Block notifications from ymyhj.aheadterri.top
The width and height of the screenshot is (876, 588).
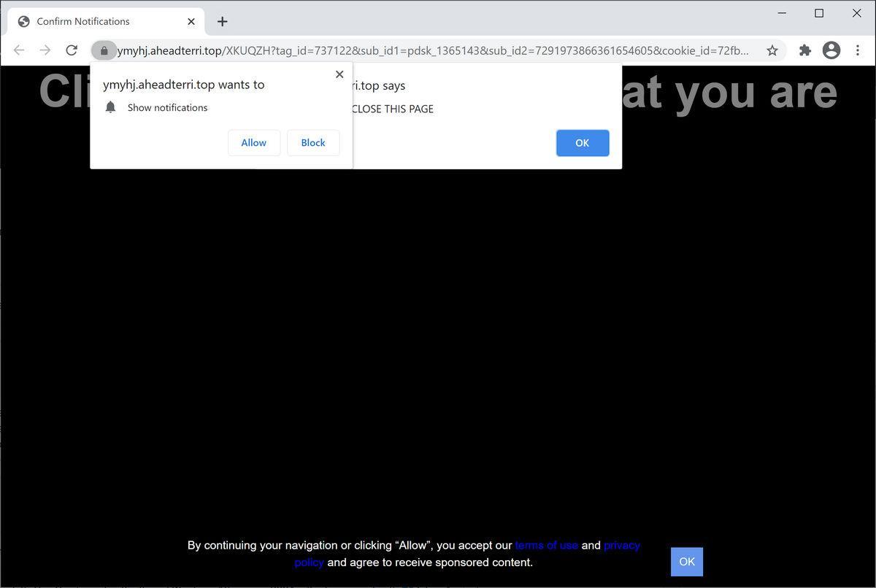pyautogui.click(x=313, y=142)
